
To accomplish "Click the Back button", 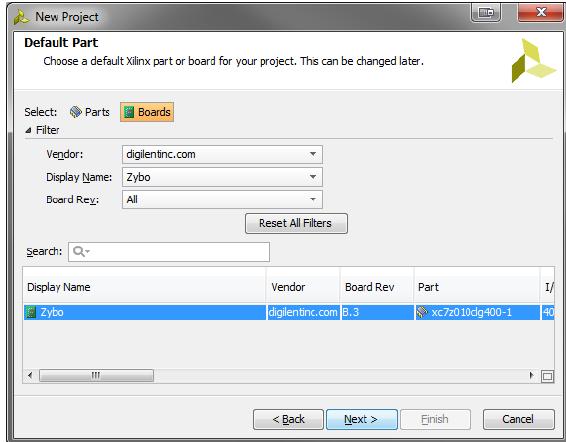I will [288, 419].
